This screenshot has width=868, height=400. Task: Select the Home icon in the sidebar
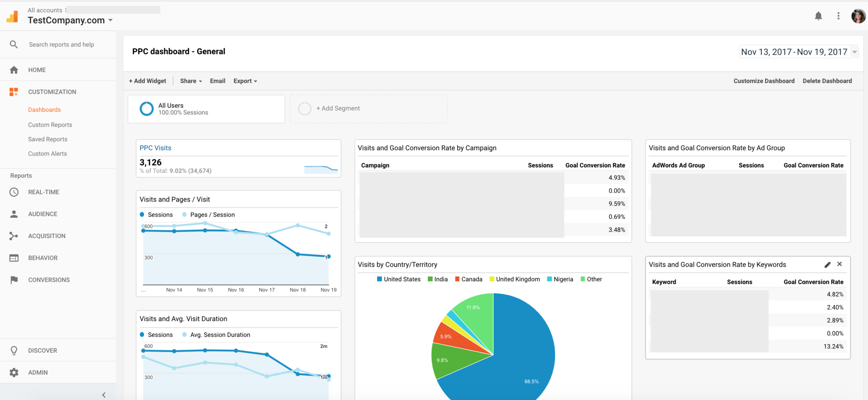(13, 69)
